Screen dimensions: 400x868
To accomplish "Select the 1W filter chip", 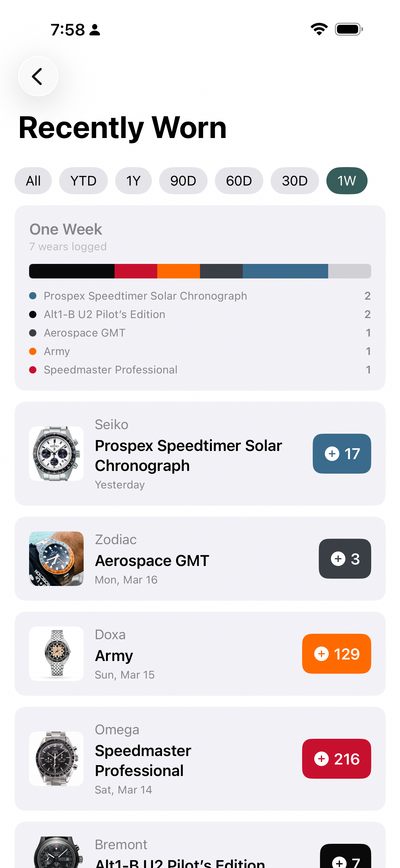I will coord(346,181).
